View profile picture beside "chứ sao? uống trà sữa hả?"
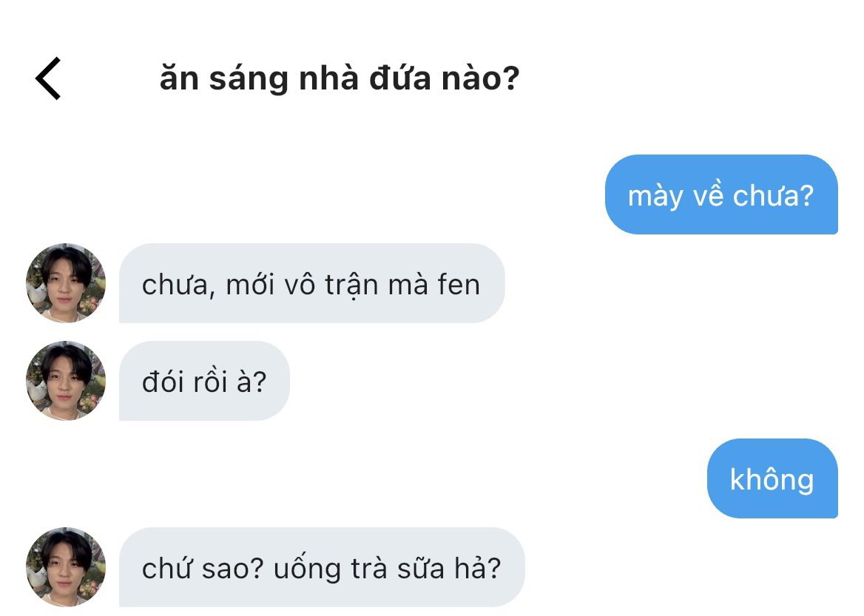This screenshot has width=864, height=616. (x=66, y=567)
